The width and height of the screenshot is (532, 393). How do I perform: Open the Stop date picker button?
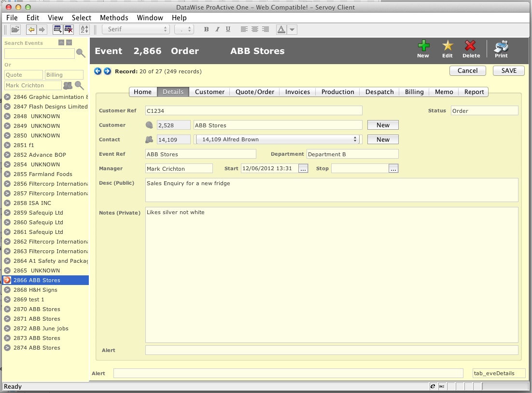(393, 168)
